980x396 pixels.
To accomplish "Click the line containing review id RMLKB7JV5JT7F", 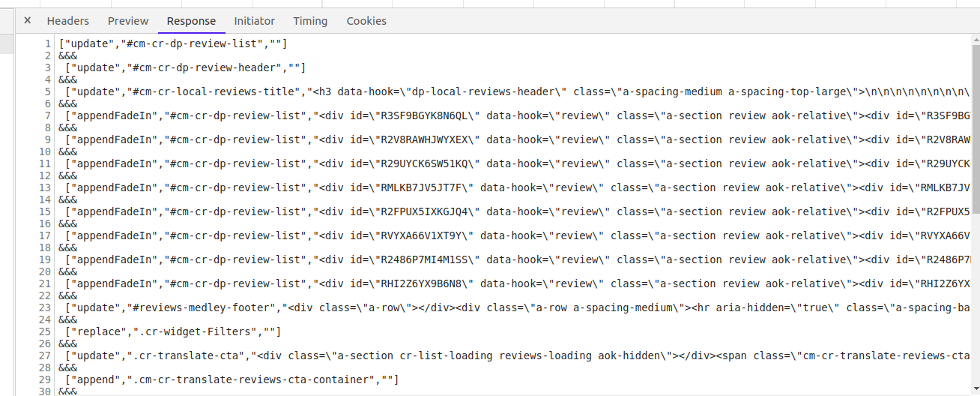I will (x=518, y=187).
